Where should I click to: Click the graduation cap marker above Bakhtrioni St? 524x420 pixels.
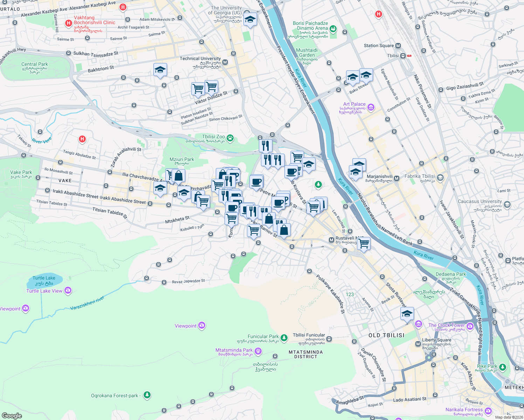(x=160, y=70)
